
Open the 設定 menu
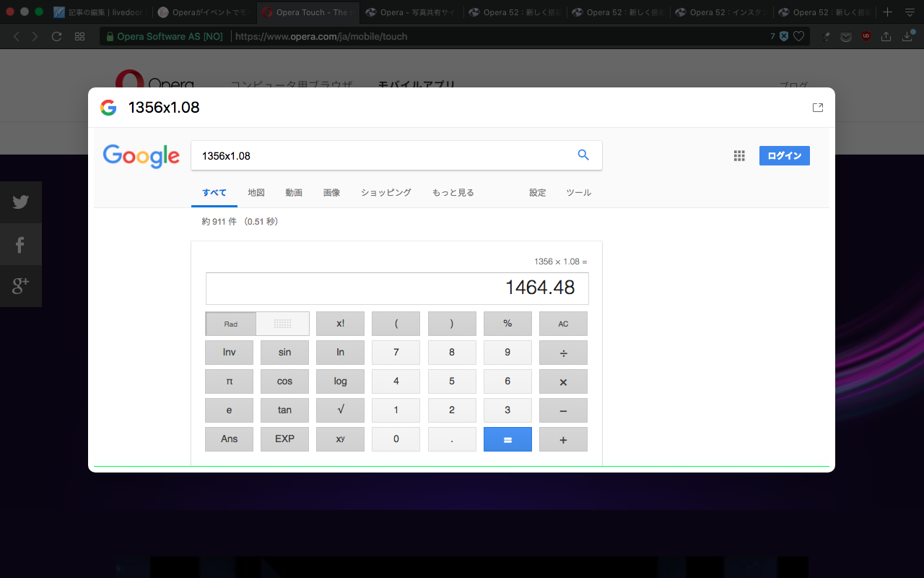click(538, 193)
